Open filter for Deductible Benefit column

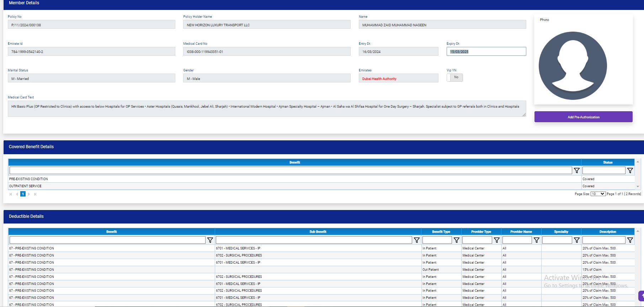click(x=210, y=240)
